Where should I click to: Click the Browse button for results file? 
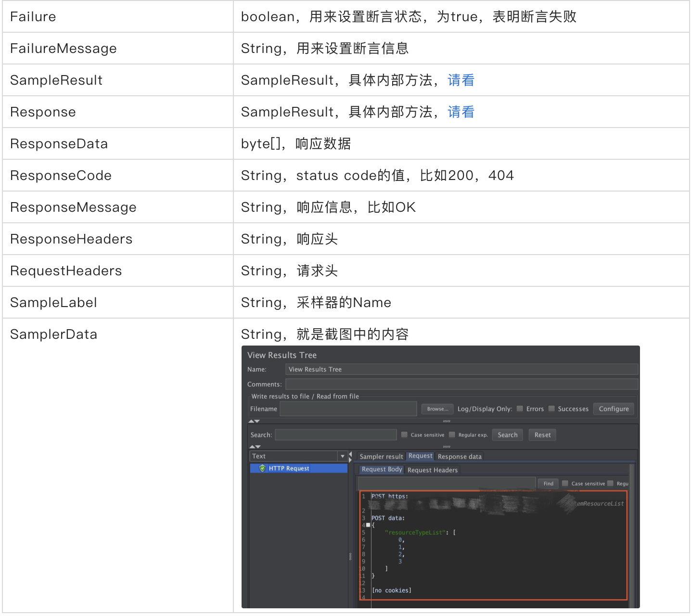437,409
